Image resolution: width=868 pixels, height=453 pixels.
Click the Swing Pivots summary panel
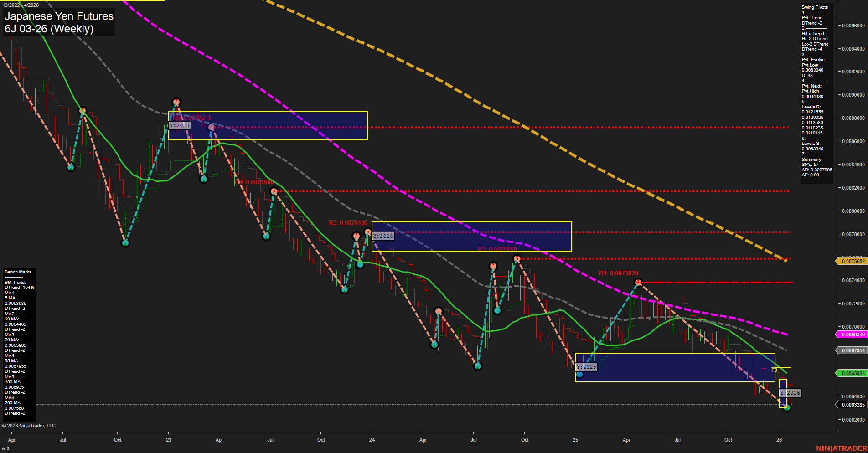coord(816,91)
